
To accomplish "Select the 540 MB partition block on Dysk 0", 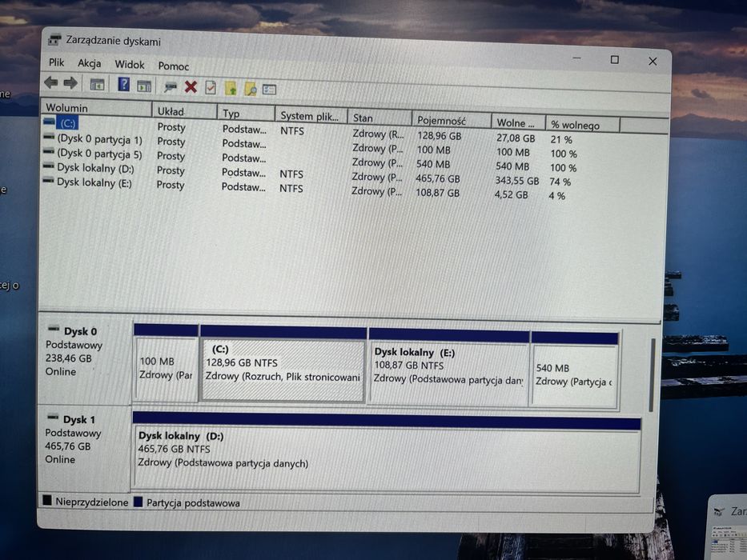I will pyautogui.click(x=575, y=370).
